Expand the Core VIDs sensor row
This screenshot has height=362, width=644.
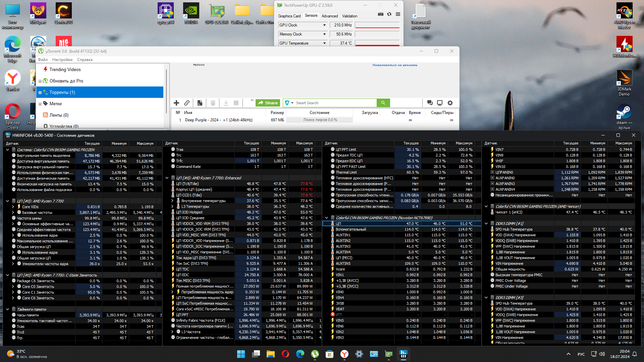tap(13, 207)
